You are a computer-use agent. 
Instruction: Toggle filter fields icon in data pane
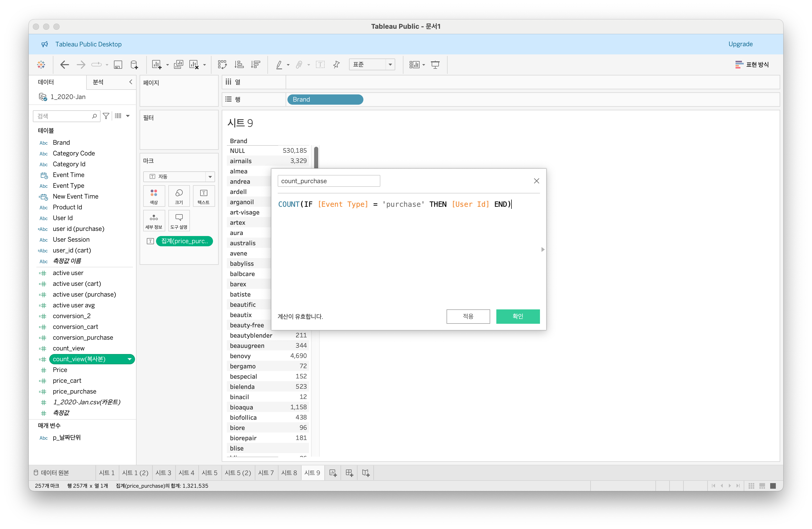tap(106, 116)
